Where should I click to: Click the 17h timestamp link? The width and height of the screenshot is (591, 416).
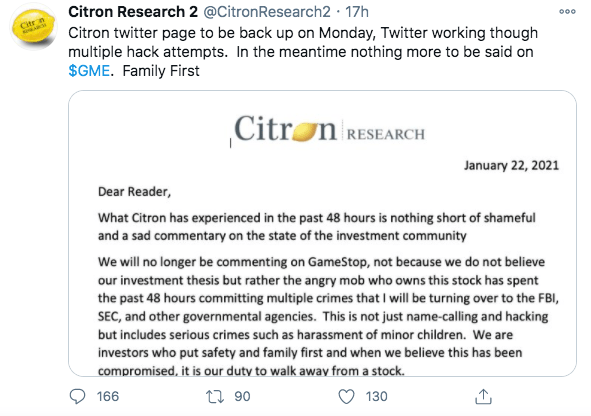(x=357, y=12)
